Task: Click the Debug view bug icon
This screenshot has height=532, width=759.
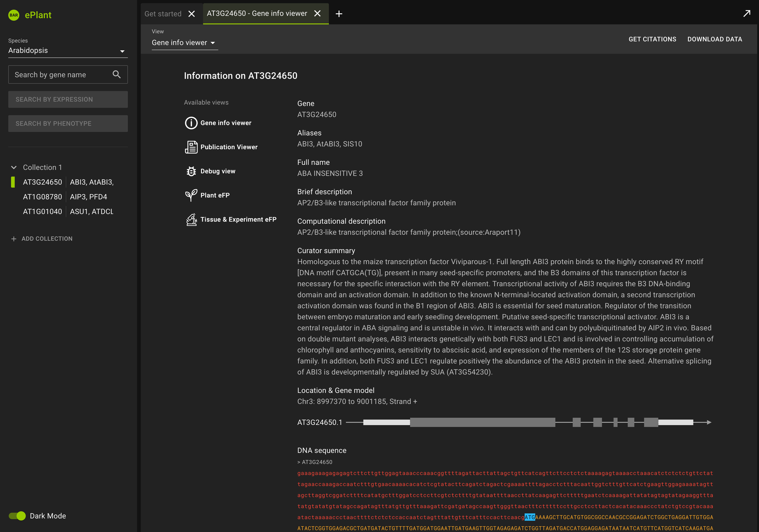Action: click(191, 171)
